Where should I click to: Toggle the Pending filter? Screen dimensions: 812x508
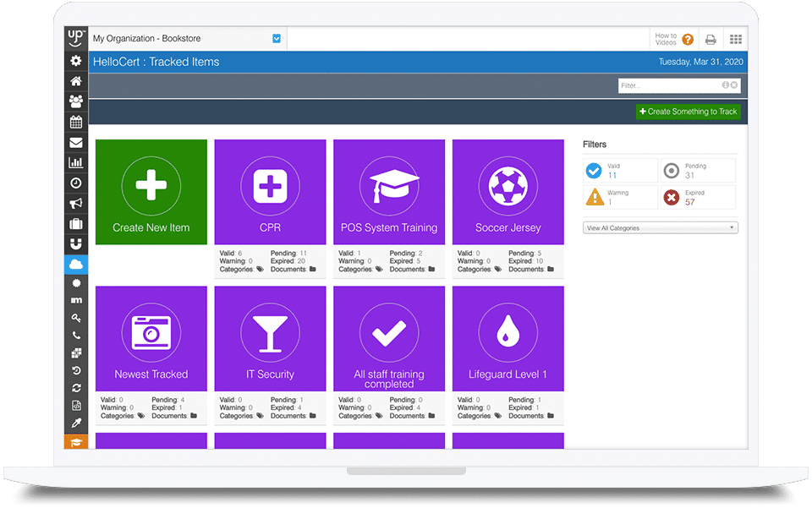tap(698, 171)
